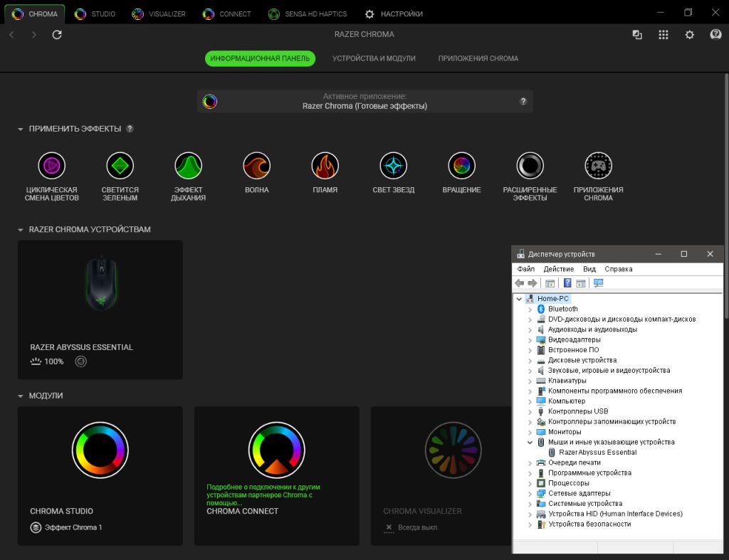Expand Видеоадаптеры in Device Manager

(x=530, y=339)
